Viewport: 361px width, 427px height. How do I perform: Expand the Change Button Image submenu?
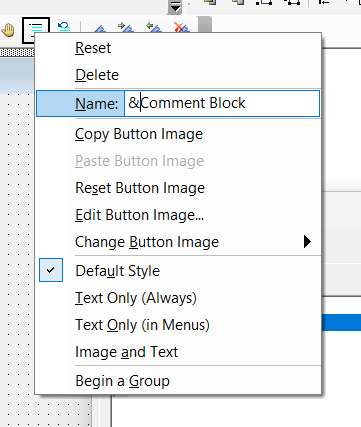pyautogui.click(x=178, y=242)
